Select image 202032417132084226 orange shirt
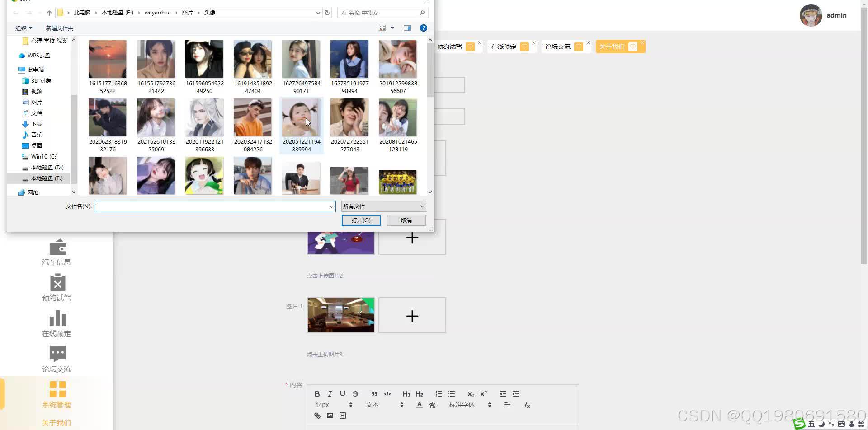This screenshot has height=430, width=868. tap(253, 126)
